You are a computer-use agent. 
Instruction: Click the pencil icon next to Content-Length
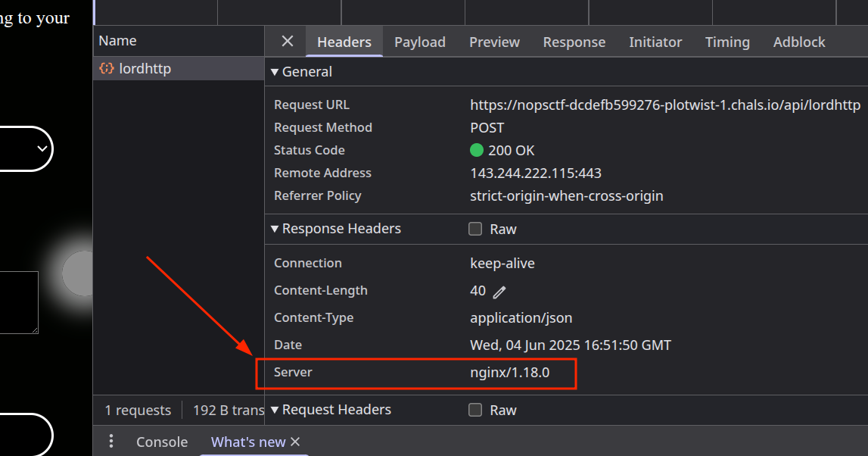(x=499, y=291)
